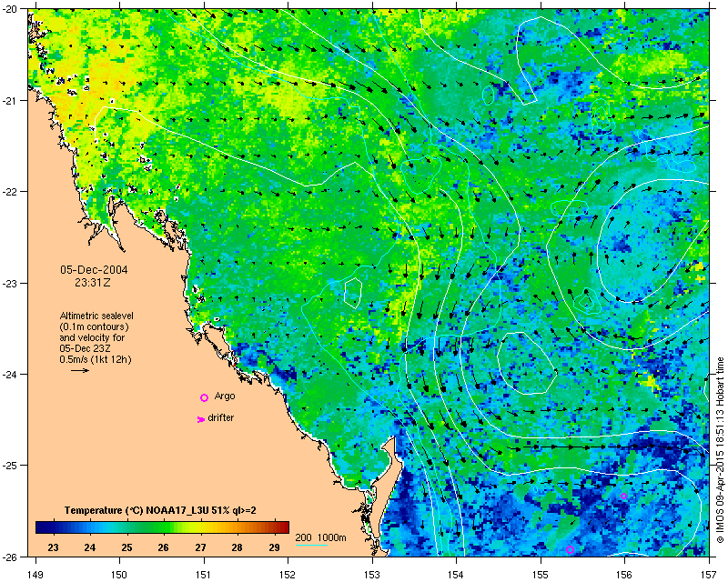Image resolution: width=728 pixels, height=582 pixels.
Task: Click the latitude axis label "-22"
Action: 11,192
